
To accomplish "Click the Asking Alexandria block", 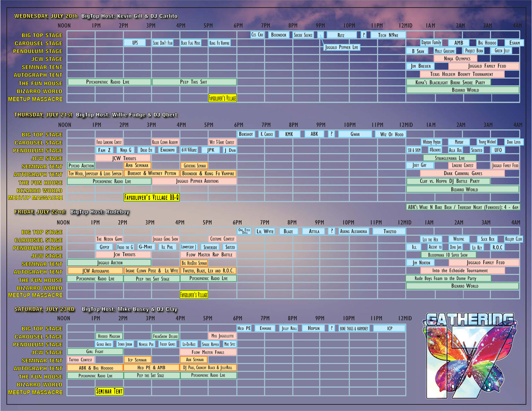I will click(354, 231).
